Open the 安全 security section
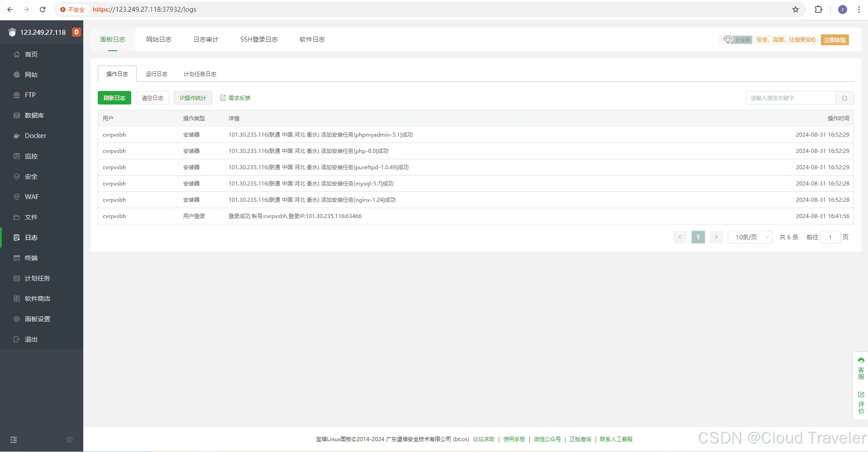Viewport: 868px width, 452px height. point(30,176)
